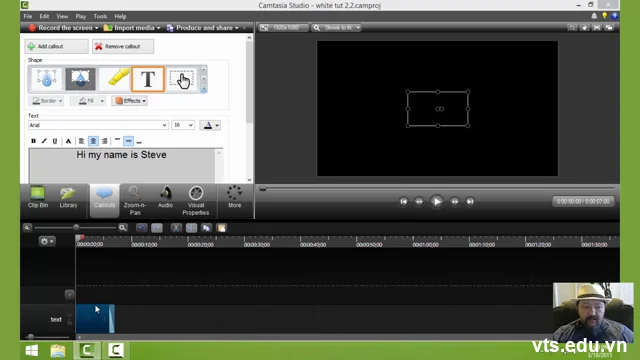
Task: Click the Split icon on timeline toolbar
Action: (191, 228)
